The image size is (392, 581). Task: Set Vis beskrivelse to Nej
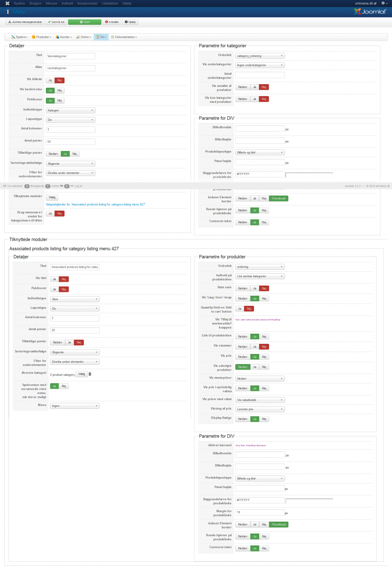[59, 90]
